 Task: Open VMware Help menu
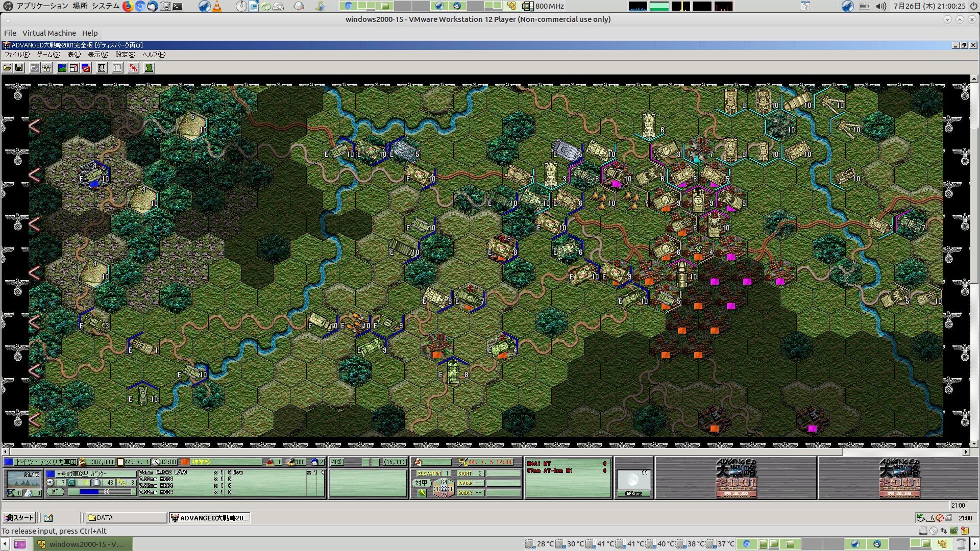click(90, 33)
